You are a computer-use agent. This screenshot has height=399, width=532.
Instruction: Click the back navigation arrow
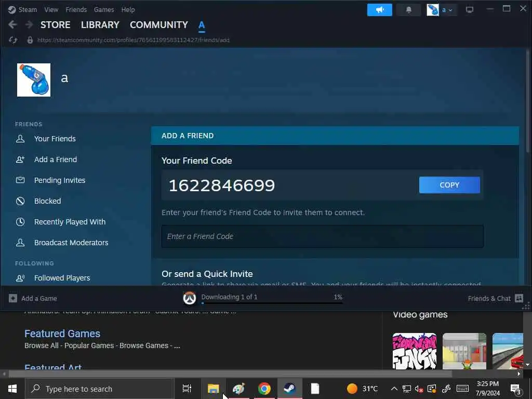point(12,24)
